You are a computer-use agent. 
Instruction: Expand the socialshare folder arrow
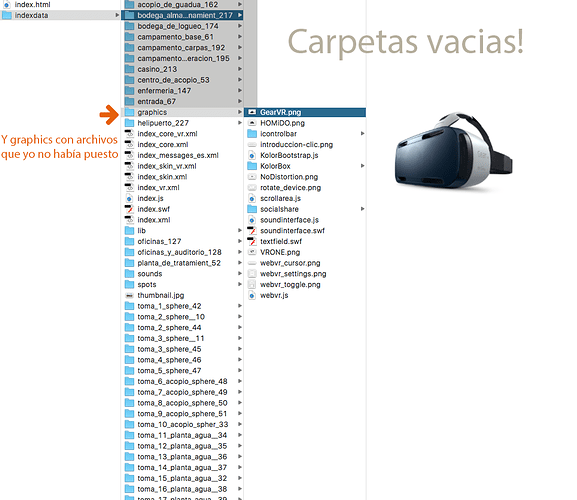coord(362,209)
